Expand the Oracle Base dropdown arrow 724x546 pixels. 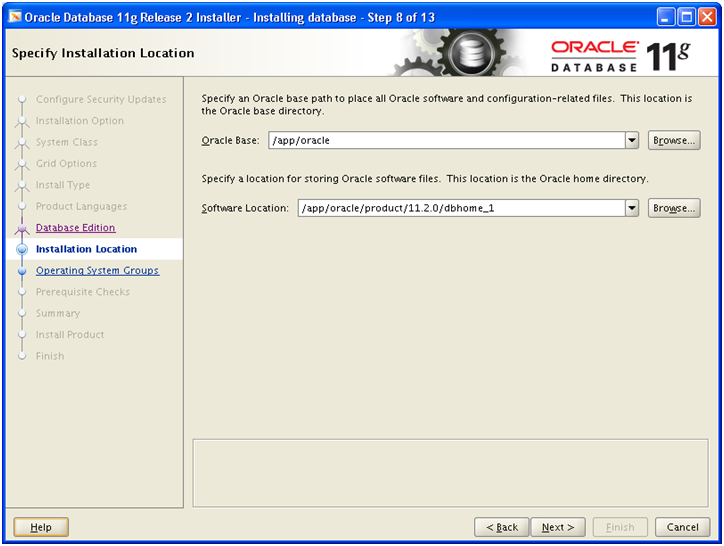coord(632,140)
